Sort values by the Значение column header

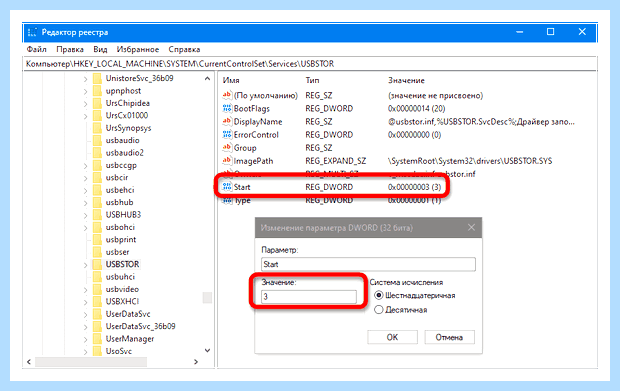[406, 80]
